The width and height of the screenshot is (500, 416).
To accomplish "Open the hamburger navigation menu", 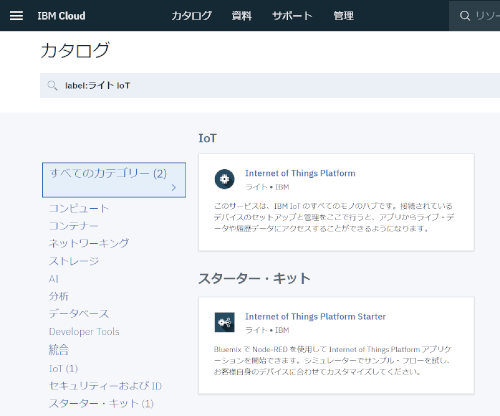I will pos(16,16).
